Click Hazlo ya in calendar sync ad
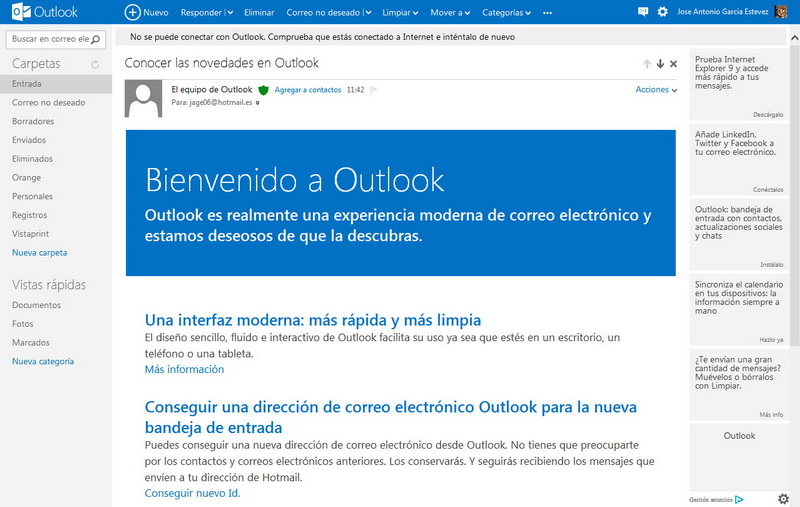This screenshot has height=507, width=800. pos(771,340)
